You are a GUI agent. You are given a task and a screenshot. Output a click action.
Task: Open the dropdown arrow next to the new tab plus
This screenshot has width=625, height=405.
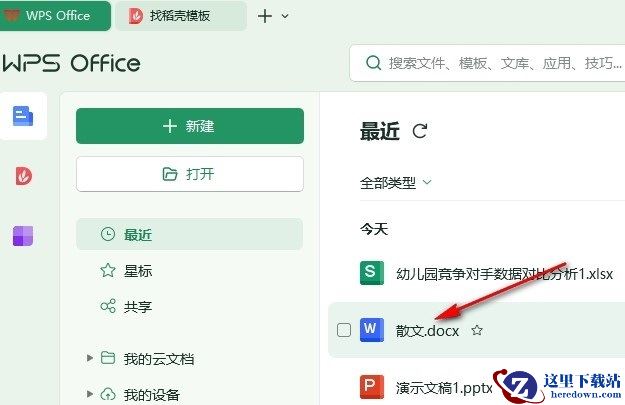pyautogui.click(x=285, y=16)
